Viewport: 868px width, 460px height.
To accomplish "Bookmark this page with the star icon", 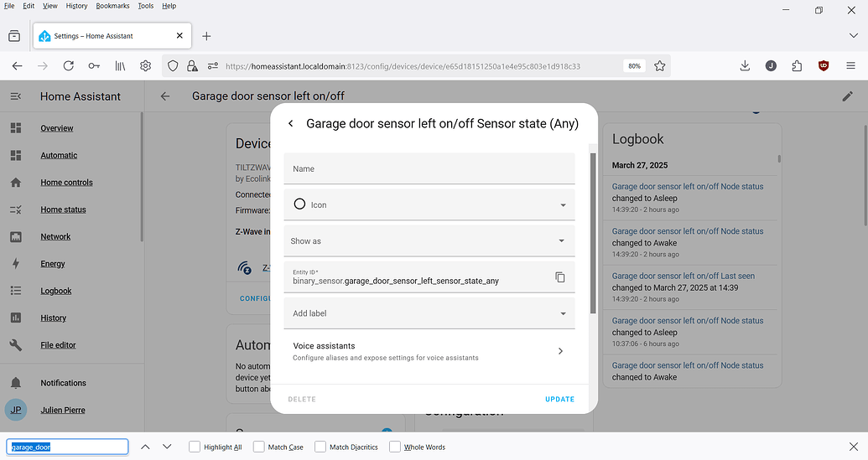I will pos(659,66).
